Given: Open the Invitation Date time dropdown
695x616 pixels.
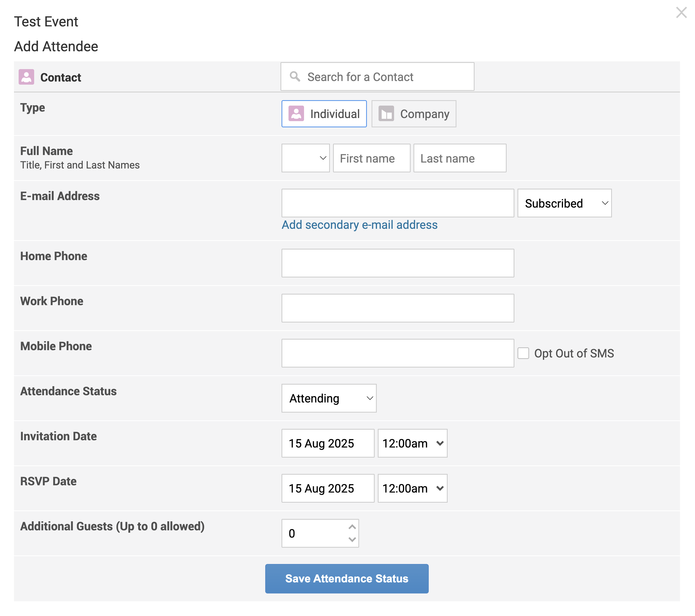Looking at the screenshot, I should click(x=412, y=443).
